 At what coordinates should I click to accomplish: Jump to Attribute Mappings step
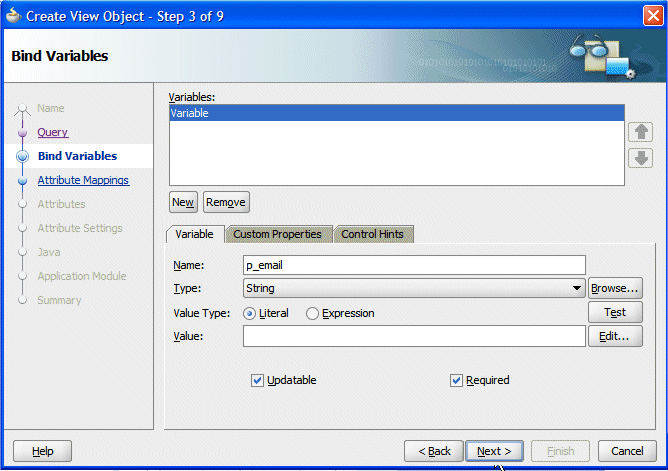83,180
